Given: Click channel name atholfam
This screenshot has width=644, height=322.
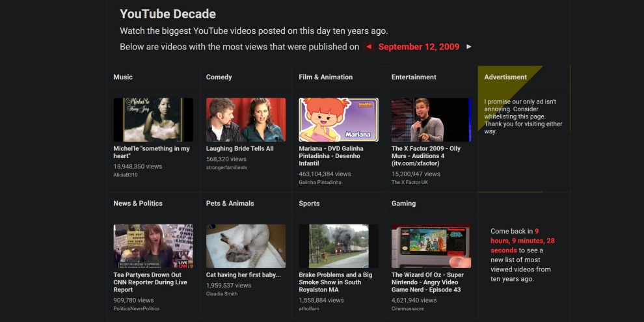Looking at the screenshot, I should point(309,308).
